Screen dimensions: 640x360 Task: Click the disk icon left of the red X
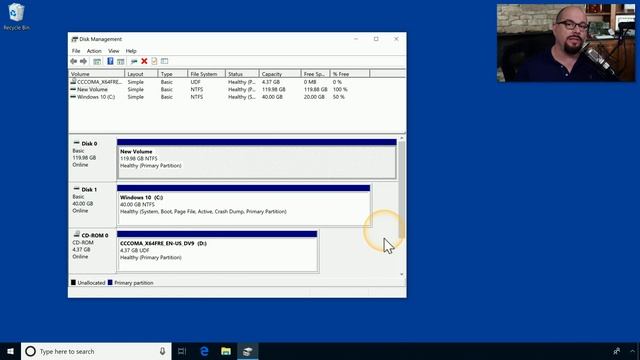[x=134, y=61]
